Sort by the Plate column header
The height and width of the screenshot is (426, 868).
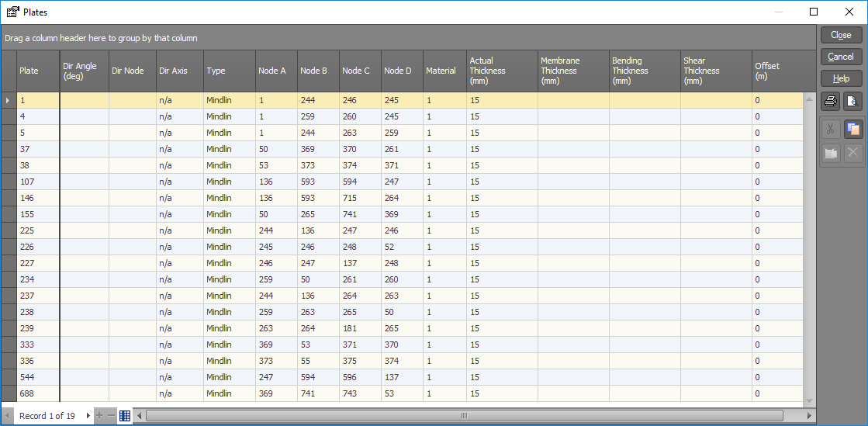point(38,71)
